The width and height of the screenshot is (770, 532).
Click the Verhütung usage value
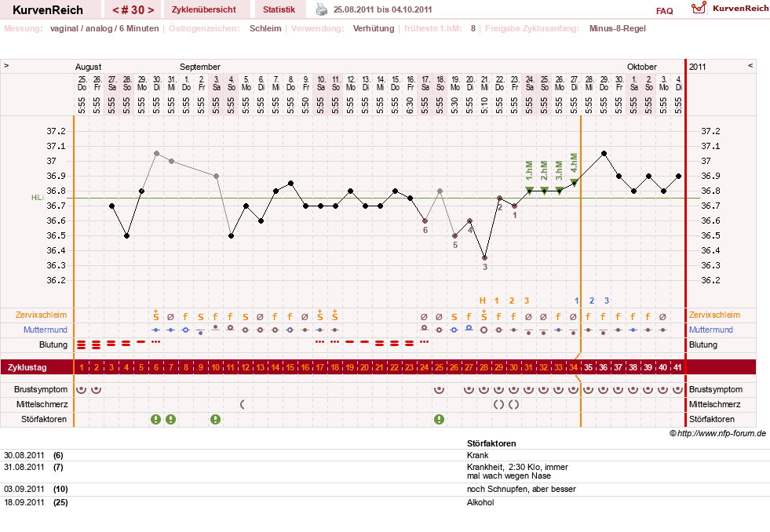373,28
